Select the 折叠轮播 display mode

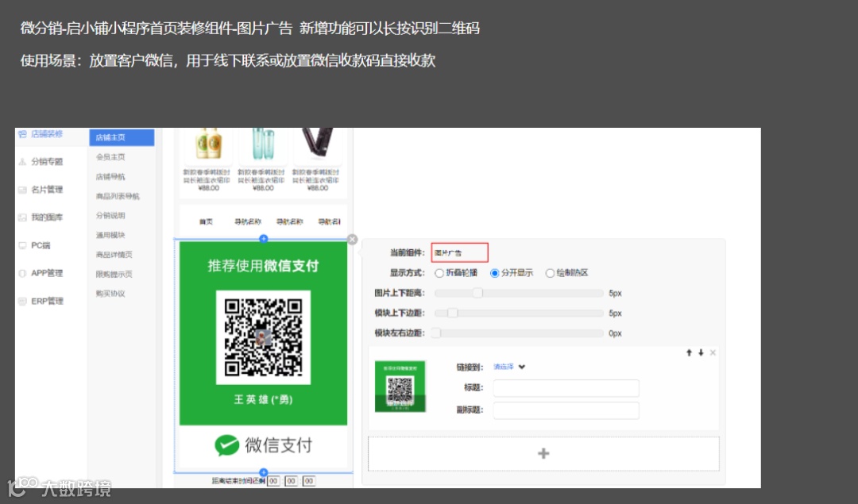coord(439,273)
